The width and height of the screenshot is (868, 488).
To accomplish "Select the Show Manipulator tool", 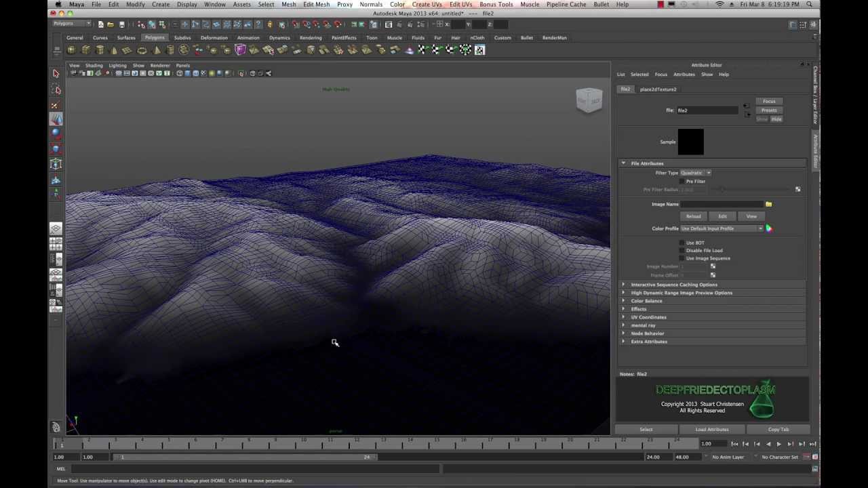I will pyautogui.click(x=56, y=195).
